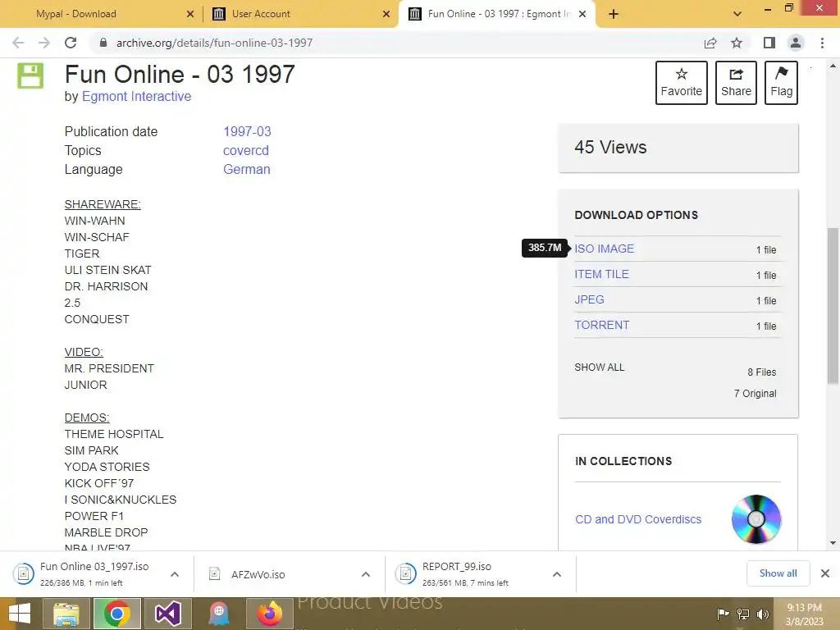Viewport: 840px width, 630px height.
Task: Add item to Favorites
Action: [x=682, y=83]
